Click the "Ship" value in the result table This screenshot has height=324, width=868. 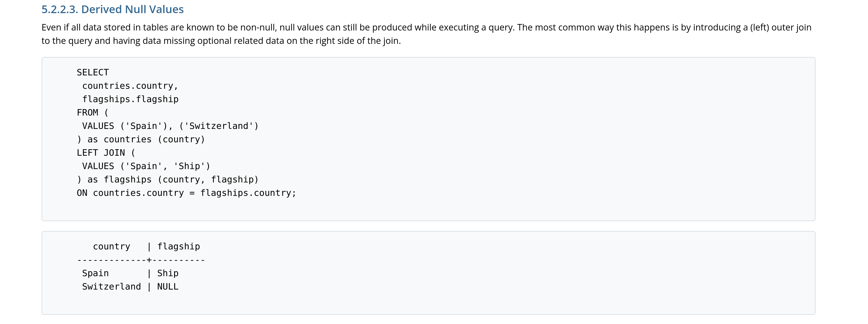coord(168,273)
